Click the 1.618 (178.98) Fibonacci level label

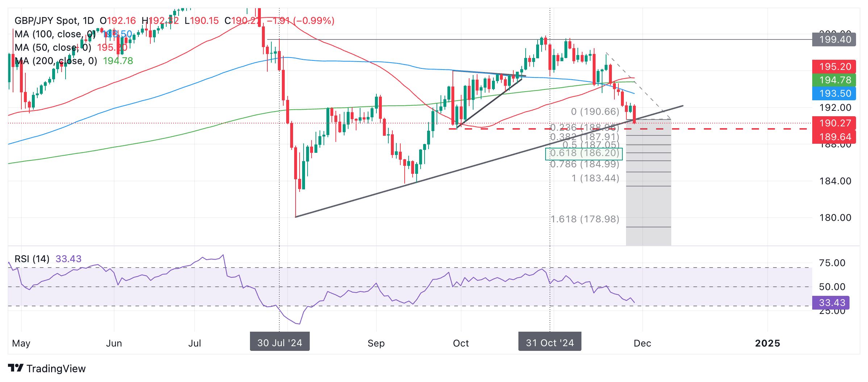click(585, 219)
